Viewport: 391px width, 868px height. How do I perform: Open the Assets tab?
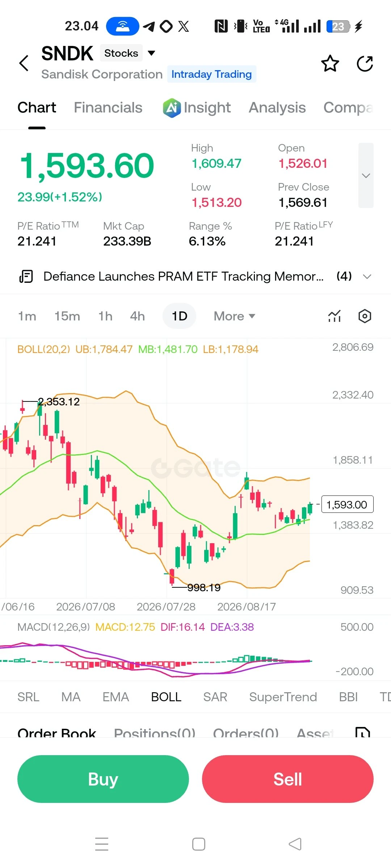[x=315, y=732]
